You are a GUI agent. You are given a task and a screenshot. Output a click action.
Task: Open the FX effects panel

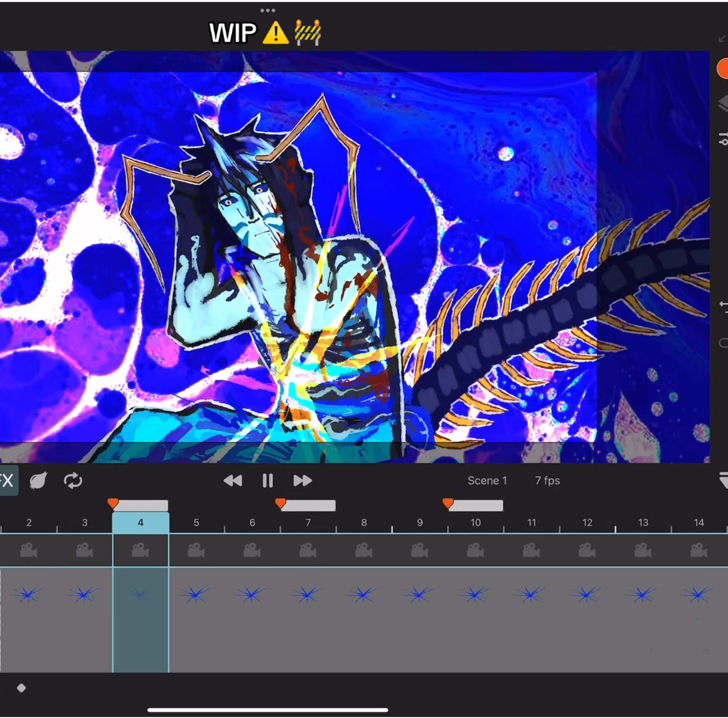(x=7, y=481)
